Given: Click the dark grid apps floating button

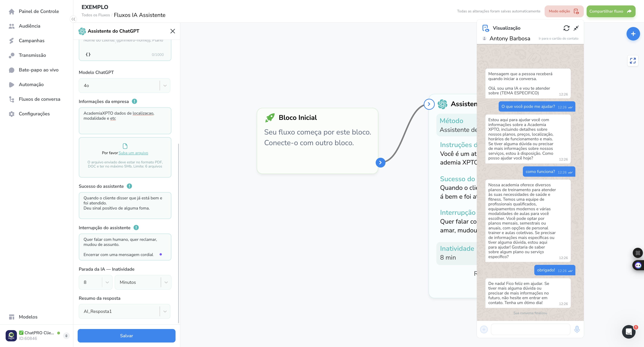Looking at the screenshot, I should (x=638, y=253).
